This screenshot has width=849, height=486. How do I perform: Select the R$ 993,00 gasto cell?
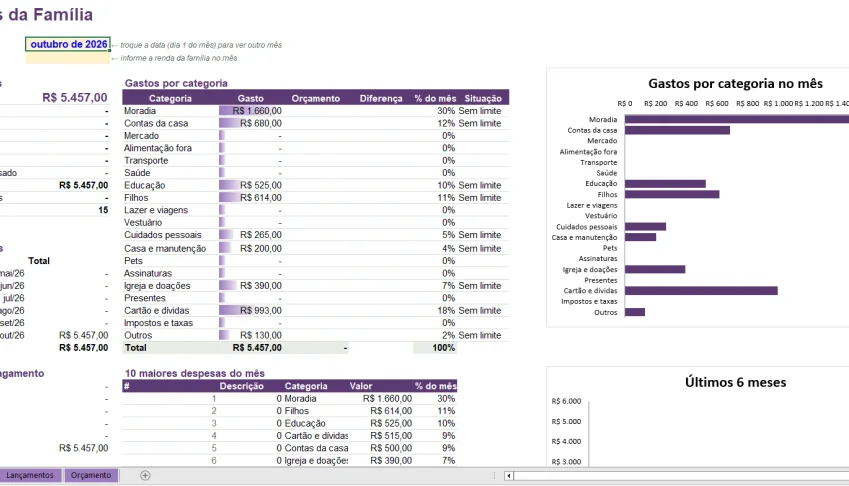click(x=251, y=311)
